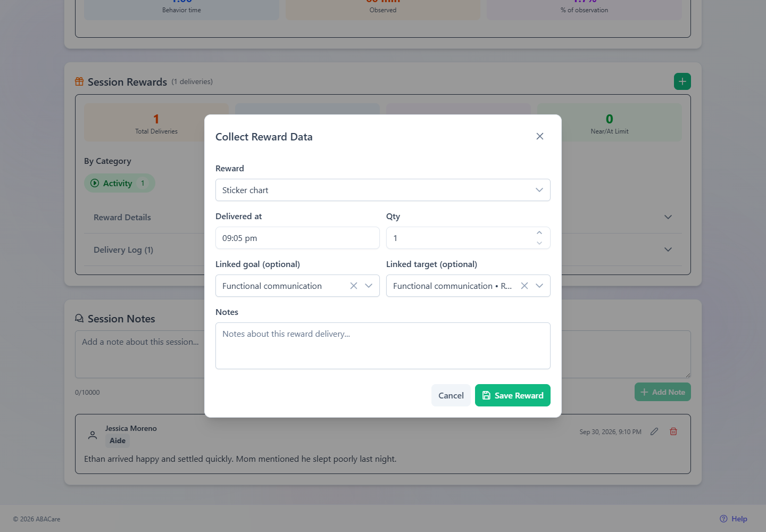The height and width of the screenshot is (532, 766).
Task: Click the Add Note button
Action: pos(663,392)
